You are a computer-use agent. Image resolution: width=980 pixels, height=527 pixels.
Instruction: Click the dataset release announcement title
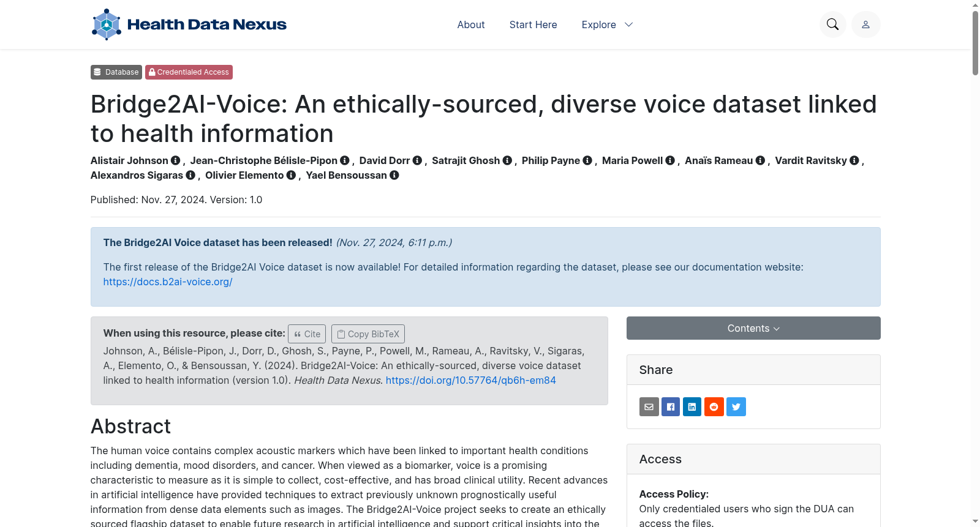218,242
